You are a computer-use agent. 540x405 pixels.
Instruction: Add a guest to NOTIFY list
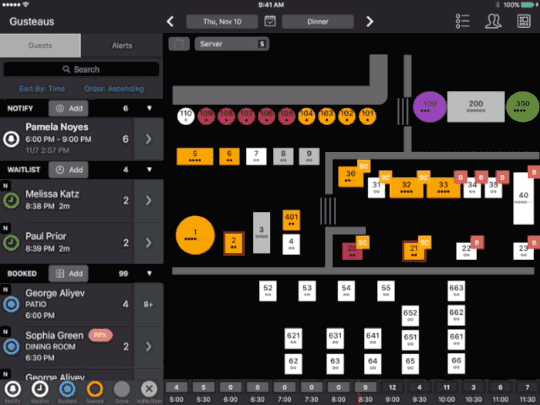click(68, 108)
